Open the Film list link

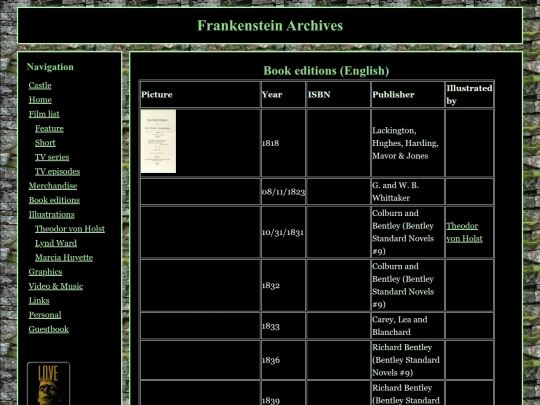tap(44, 114)
